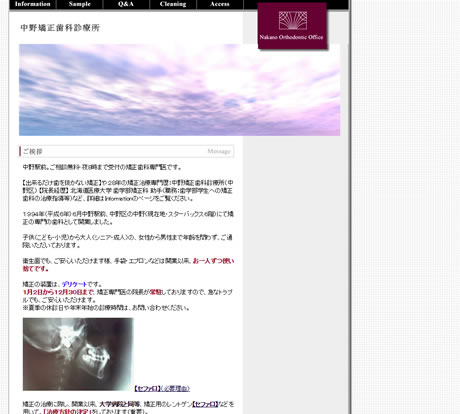The width and height of the screenshot is (460, 414).
Task: Open the Q&A menu item
Action: (x=126, y=4)
